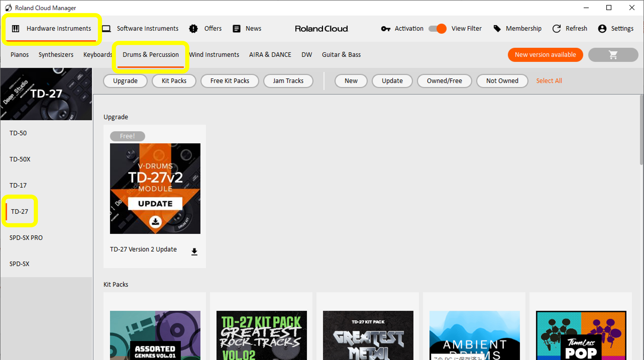The height and width of the screenshot is (360, 644).
Task: Open the Ambient Drums kit pack
Action: tap(475, 335)
